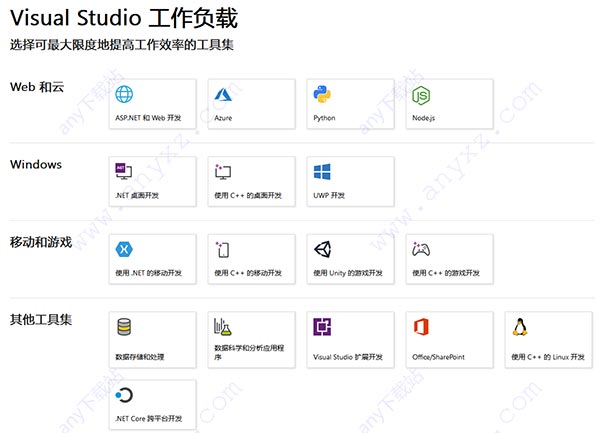Click the Windows section heading
This screenshot has height=433, width=600.
pos(36,164)
